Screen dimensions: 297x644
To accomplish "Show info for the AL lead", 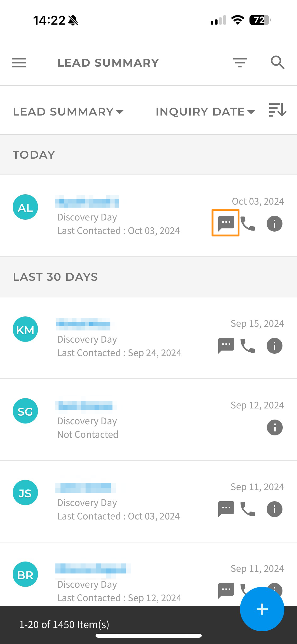I will (275, 224).
